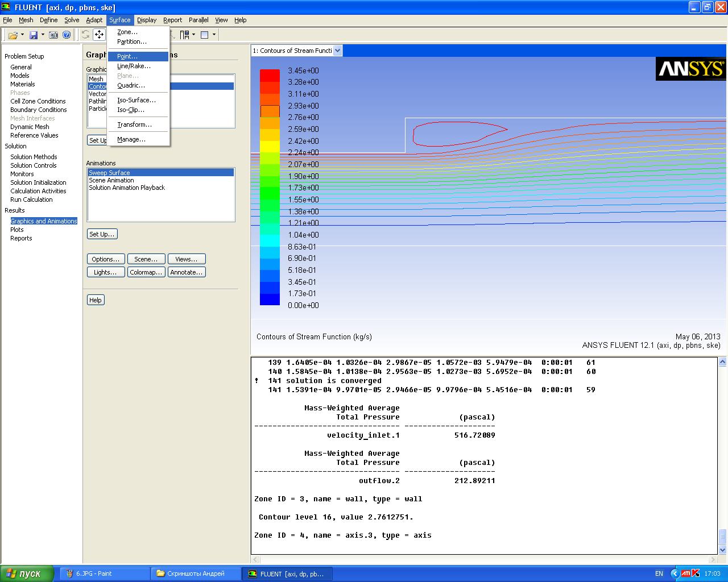Open the Report menu

[172, 20]
